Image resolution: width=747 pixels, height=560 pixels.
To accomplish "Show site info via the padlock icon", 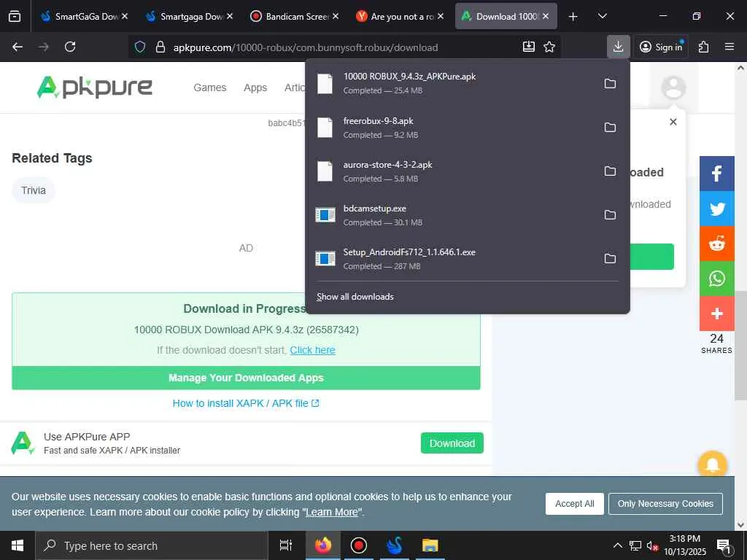I will click(160, 47).
